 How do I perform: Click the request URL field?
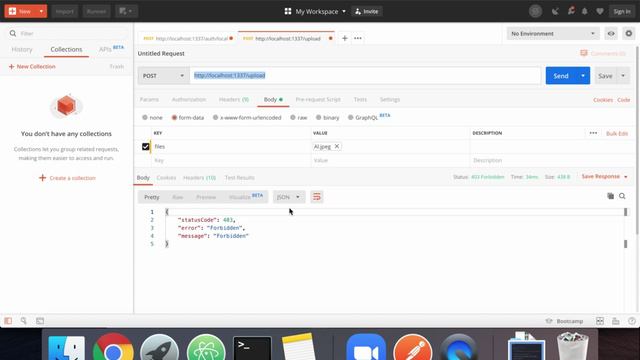pyautogui.click(x=365, y=76)
